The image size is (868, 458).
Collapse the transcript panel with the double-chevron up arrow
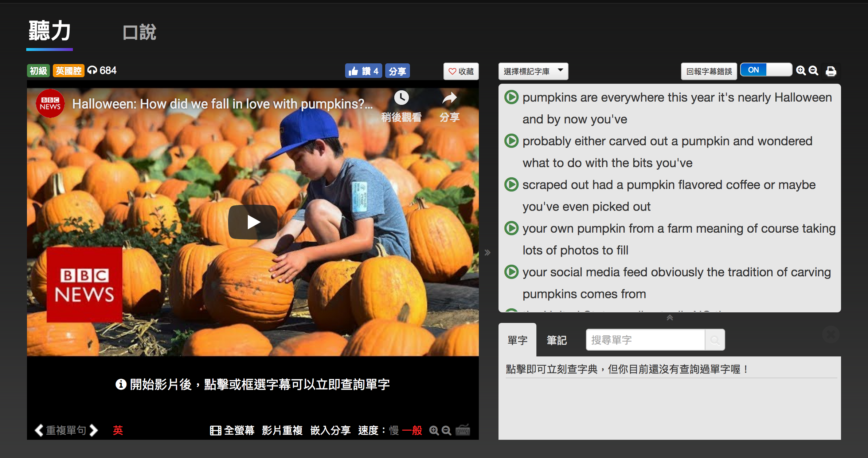coord(669,317)
